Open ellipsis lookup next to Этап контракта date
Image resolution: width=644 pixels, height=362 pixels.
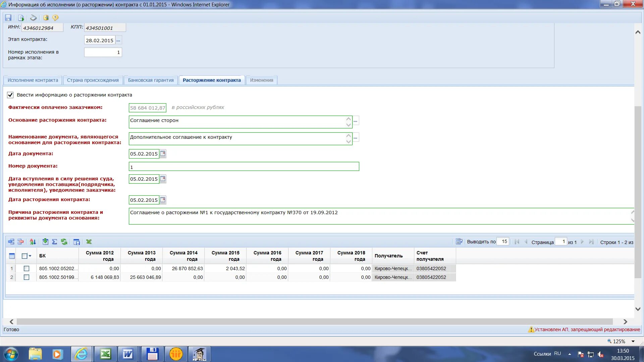tap(118, 41)
